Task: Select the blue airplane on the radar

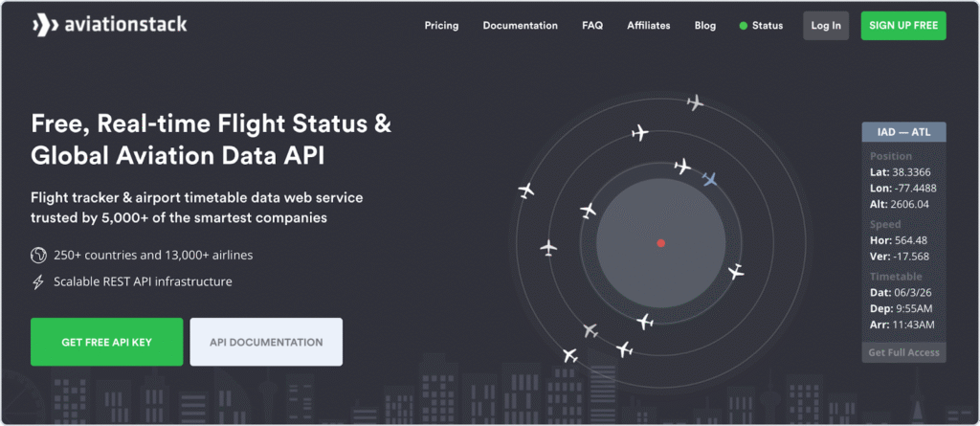Action: coord(709,179)
